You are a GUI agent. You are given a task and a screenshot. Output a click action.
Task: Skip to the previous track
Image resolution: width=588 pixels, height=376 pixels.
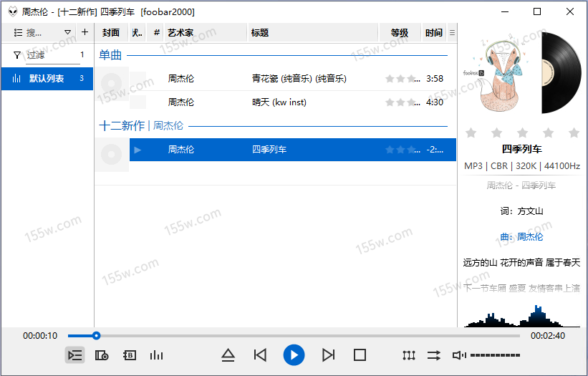(x=260, y=355)
